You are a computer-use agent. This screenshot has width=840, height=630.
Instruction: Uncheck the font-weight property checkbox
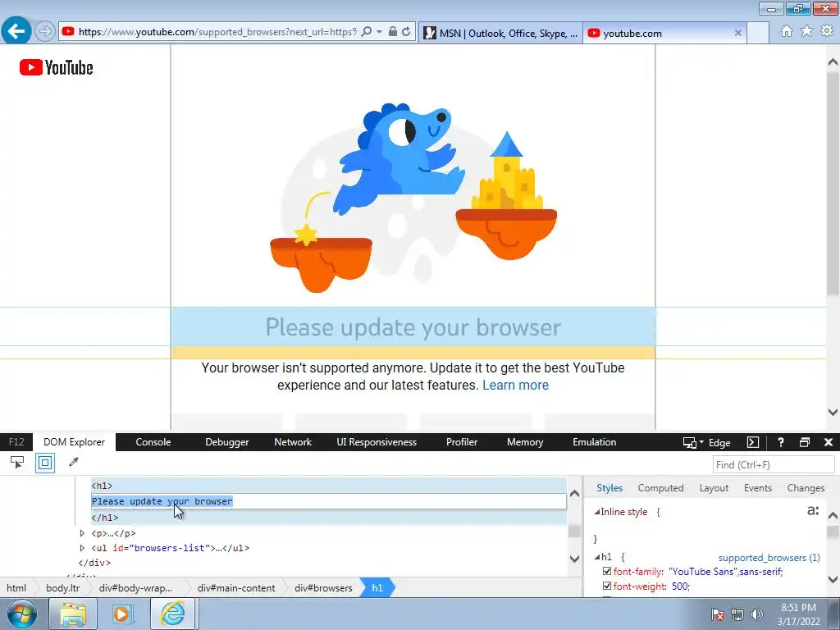pos(607,586)
